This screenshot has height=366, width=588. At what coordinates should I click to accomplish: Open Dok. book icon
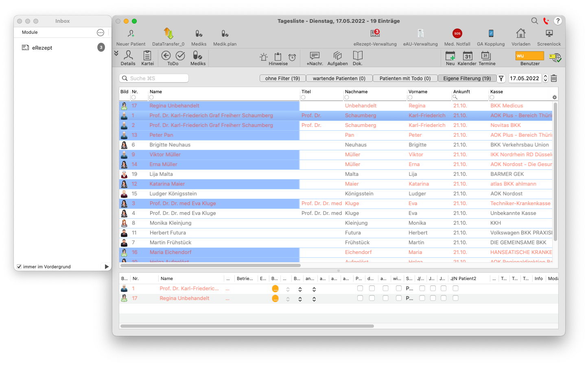coord(358,55)
